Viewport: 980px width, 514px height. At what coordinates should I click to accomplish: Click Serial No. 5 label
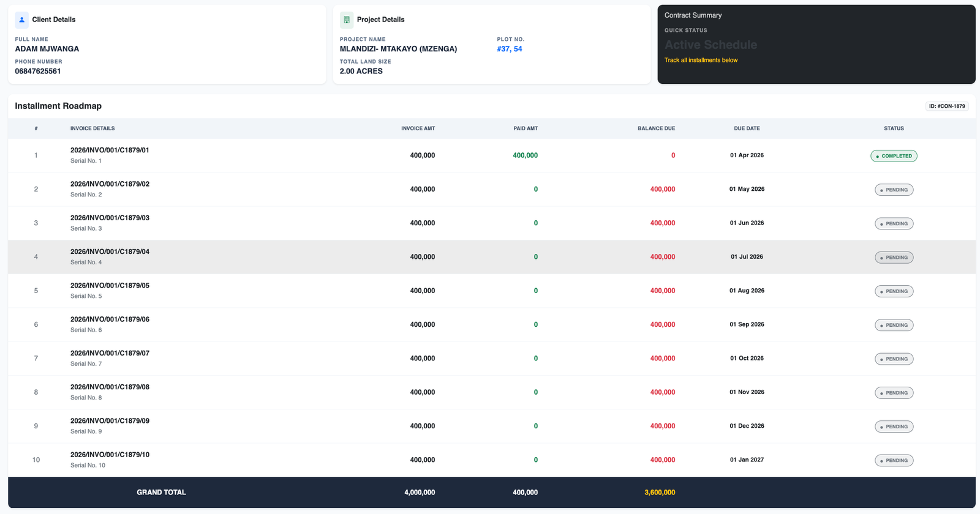click(86, 296)
